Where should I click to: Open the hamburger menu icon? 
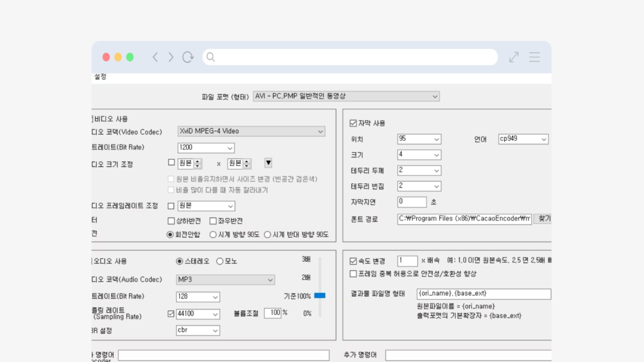534,57
